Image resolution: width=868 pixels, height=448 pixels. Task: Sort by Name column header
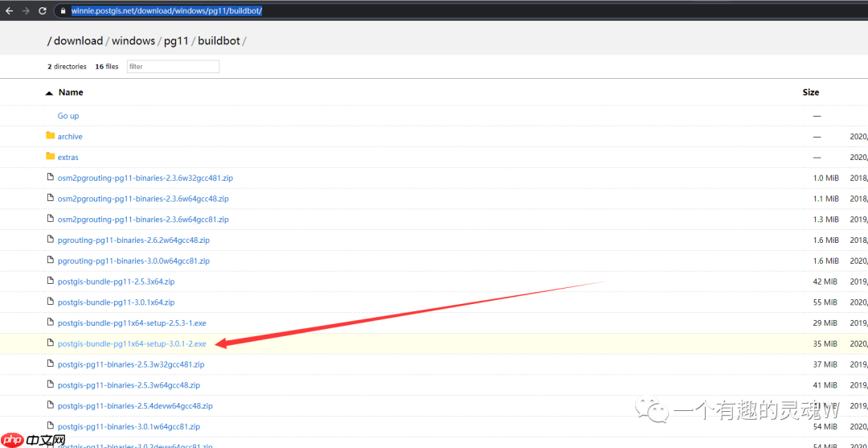pos(71,92)
